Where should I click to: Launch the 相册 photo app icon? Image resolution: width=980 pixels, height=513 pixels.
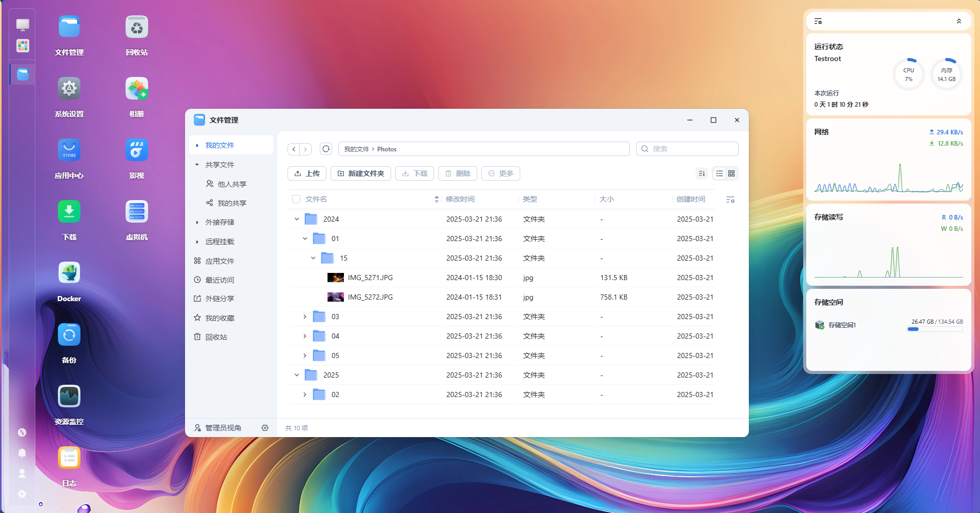point(137,89)
